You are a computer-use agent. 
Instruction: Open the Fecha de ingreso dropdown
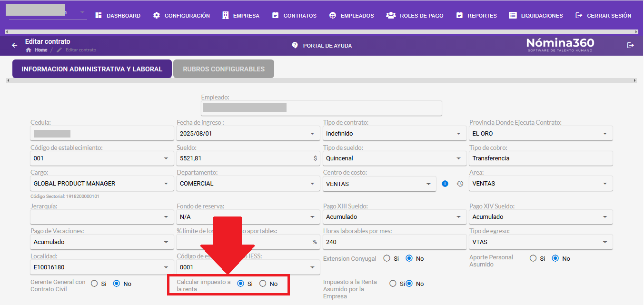(x=248, y=134)
